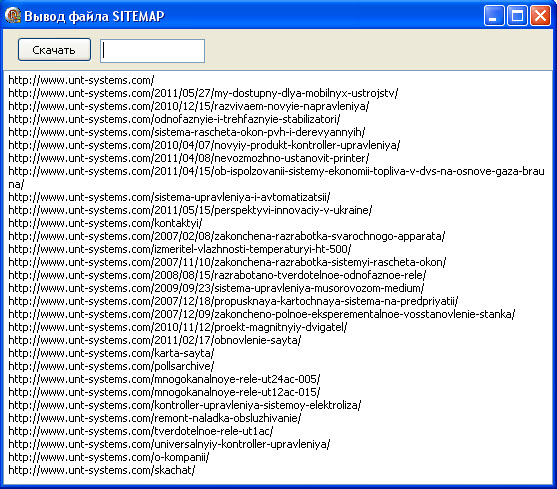Click the Скачать button
Screen dimensions: 557x489
pos(54,50)
